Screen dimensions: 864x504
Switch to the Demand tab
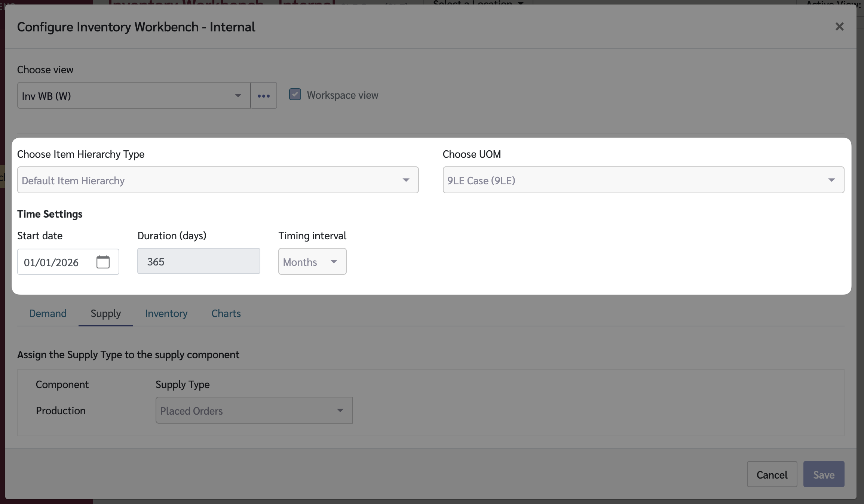48,313
